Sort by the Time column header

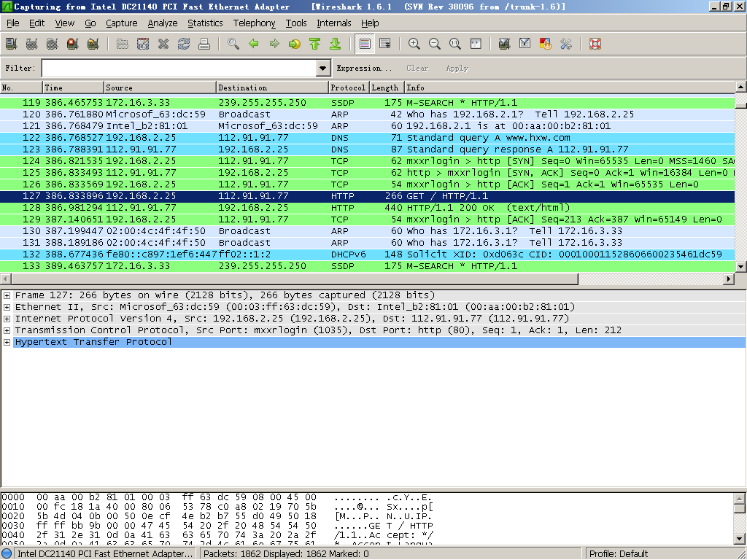coord(73,87)
